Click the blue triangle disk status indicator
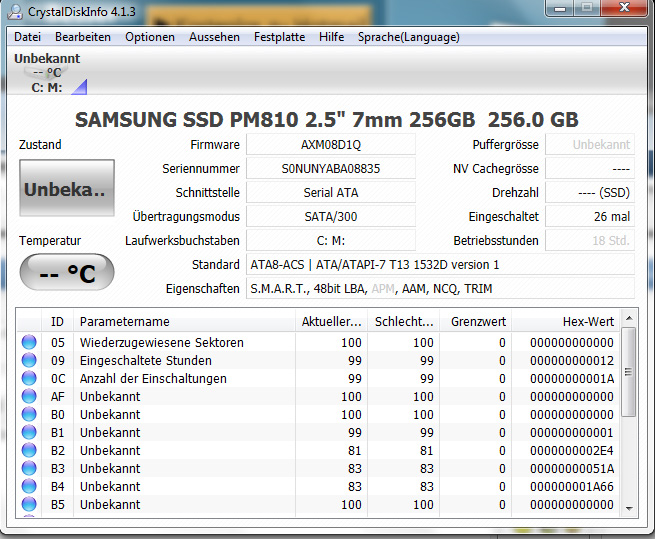The height and width of the screenshot is (539, 655). pos(79,87)
